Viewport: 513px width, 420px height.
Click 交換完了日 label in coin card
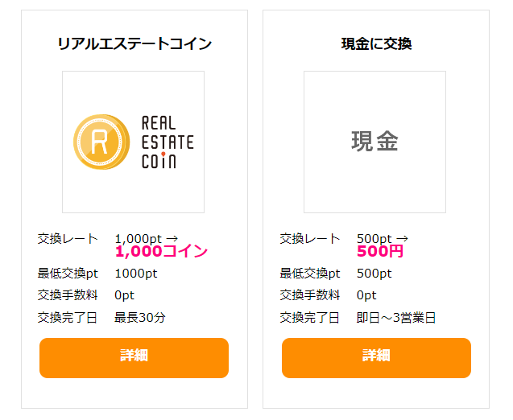pyautogui.click(x=67, y=317)
